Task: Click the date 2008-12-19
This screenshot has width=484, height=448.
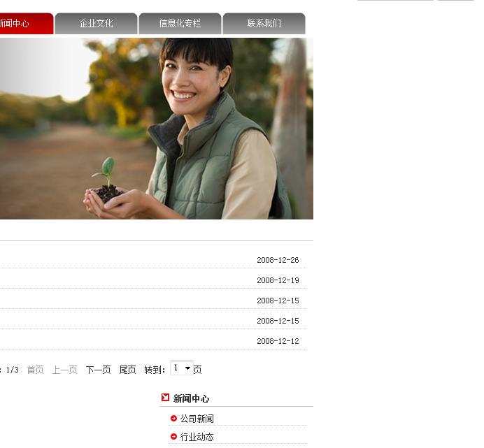Action: tap(278, 280)
